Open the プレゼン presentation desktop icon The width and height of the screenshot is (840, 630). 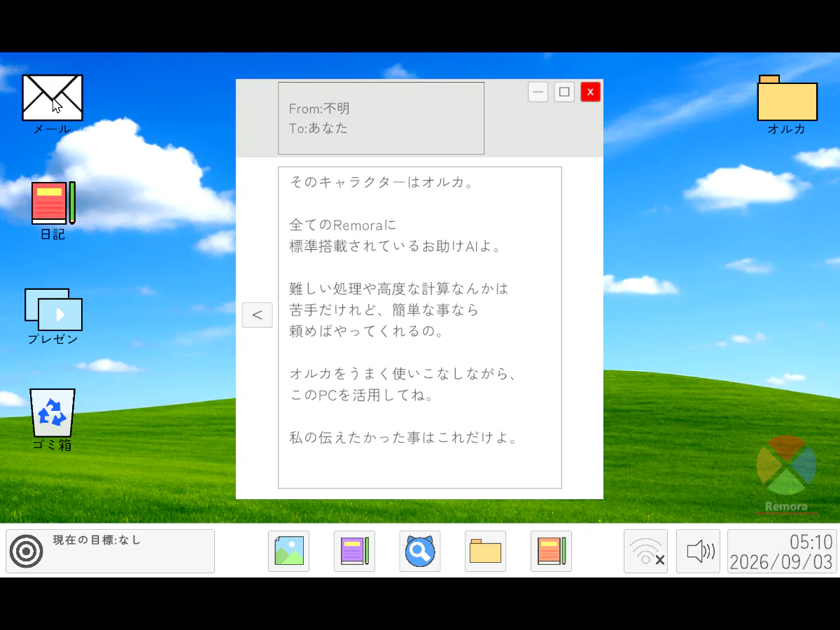[x=54, y=309]
